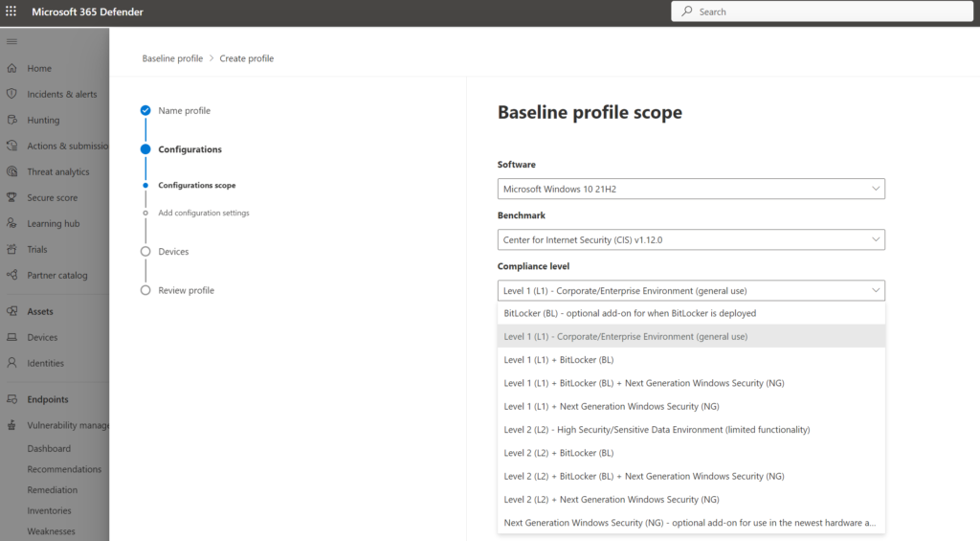Open Incidents & alerts page
Screen dimensions: 980x541
[x=62, y=94]
